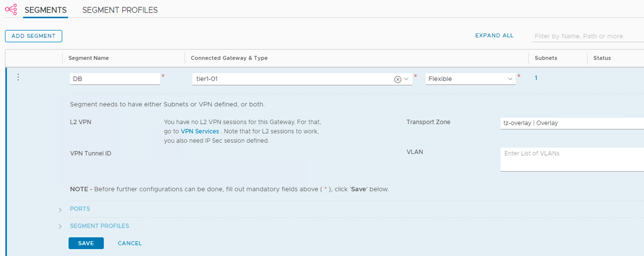The width and height of the screenshot is (644, 256).
Task: Open the Flexible type dropdown
Action: (470, 79)
